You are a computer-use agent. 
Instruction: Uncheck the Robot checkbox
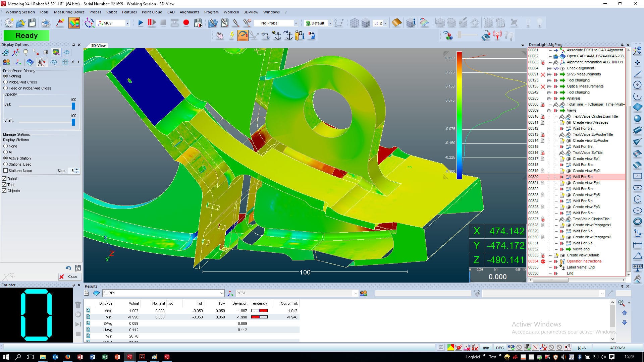pyautogui.click(x=5, y=179)
